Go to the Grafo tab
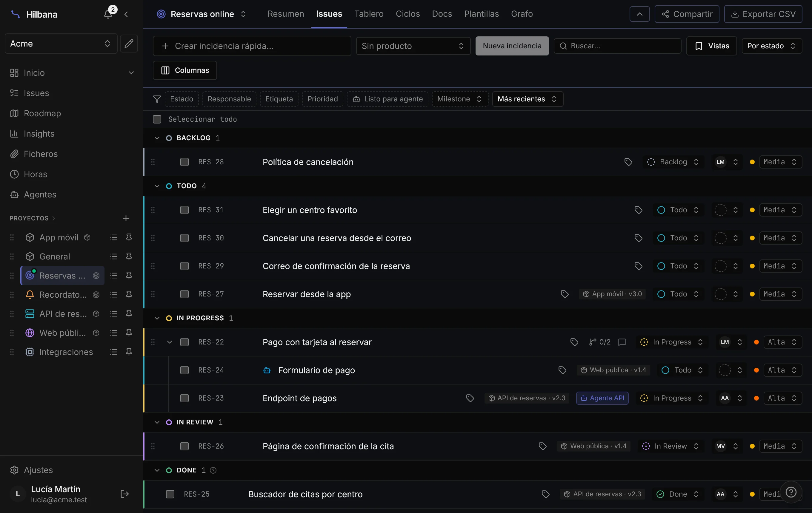Image resolution: width=812 pixels, height=513 pixels. click(522, 14)
